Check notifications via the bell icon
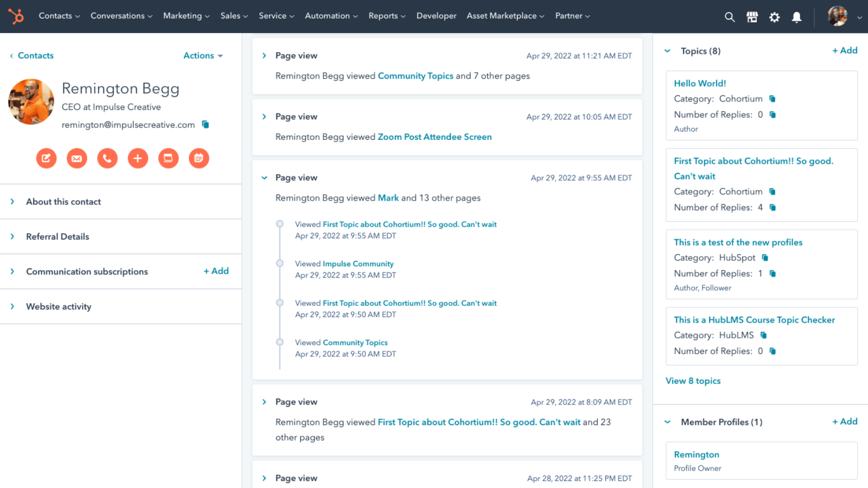 796,17
